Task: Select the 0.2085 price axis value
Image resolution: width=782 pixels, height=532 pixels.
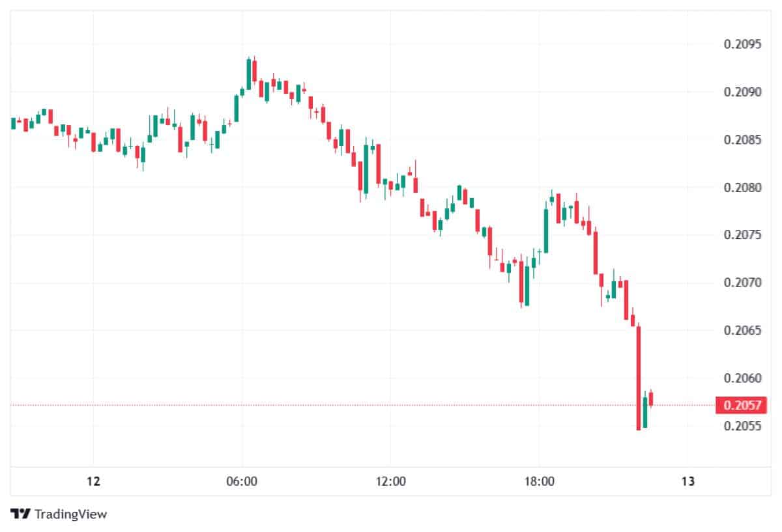Action: (x=742, y=139)
